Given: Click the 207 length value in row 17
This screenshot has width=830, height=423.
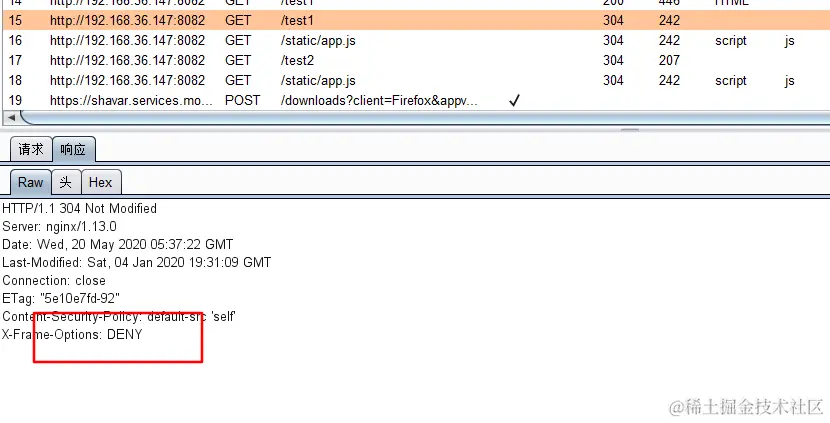Looking at the screenshot, I should coord(669,60).
